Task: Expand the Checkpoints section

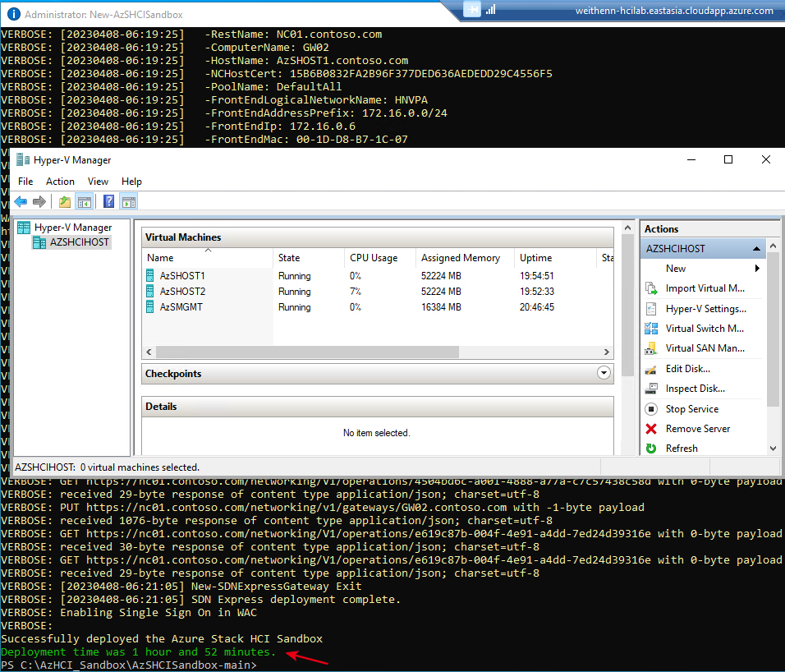Action: 604,373
